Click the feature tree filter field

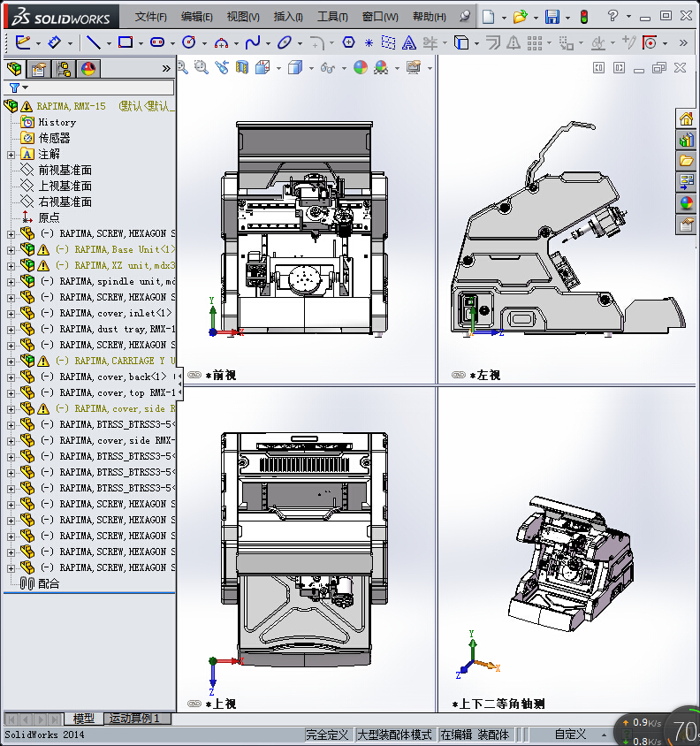pos(89,88)
